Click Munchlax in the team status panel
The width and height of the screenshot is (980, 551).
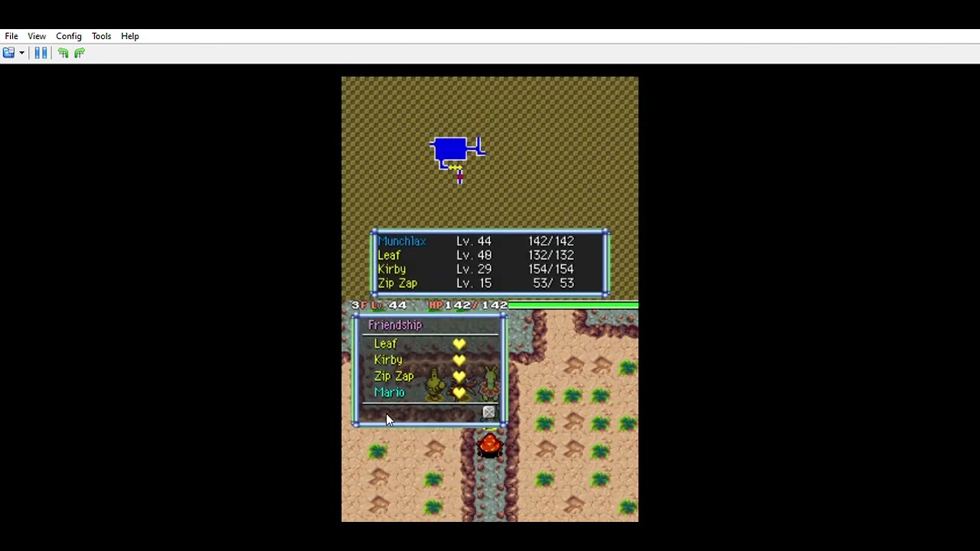click(402, 241)
